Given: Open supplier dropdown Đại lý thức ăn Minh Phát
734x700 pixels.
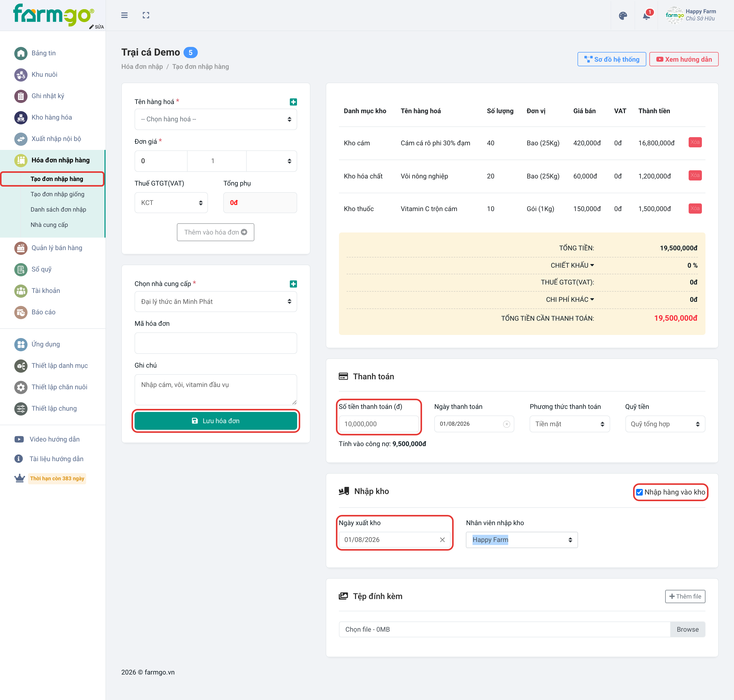Looking at the screenshot, I should (x=216, y=302).
